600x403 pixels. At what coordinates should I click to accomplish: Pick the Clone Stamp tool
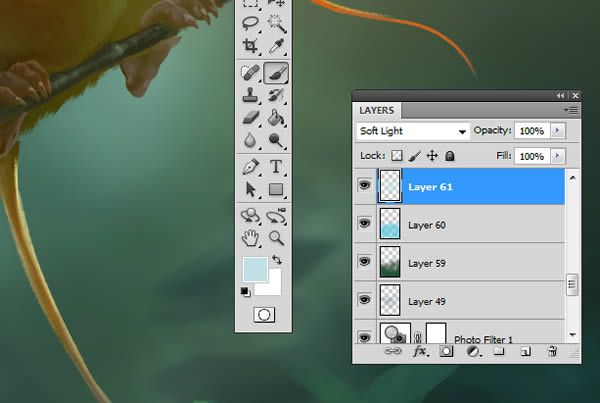tap(251, 96)
